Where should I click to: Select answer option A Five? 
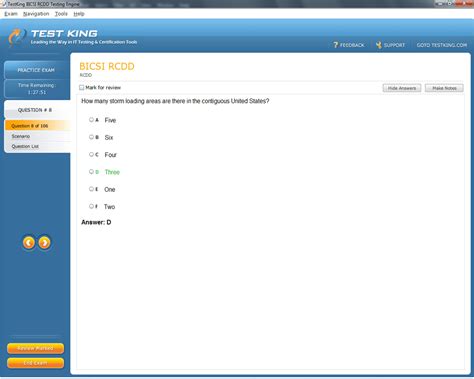91,120
